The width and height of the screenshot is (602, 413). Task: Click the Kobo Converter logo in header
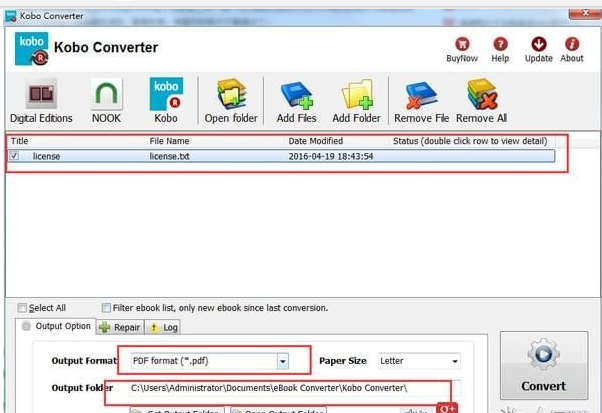pos(31,49)
